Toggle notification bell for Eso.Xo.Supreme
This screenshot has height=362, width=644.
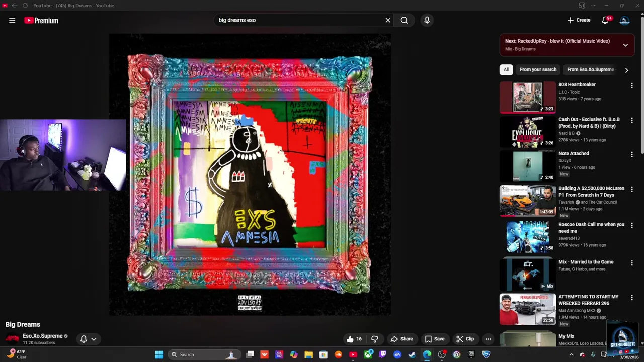84,339
